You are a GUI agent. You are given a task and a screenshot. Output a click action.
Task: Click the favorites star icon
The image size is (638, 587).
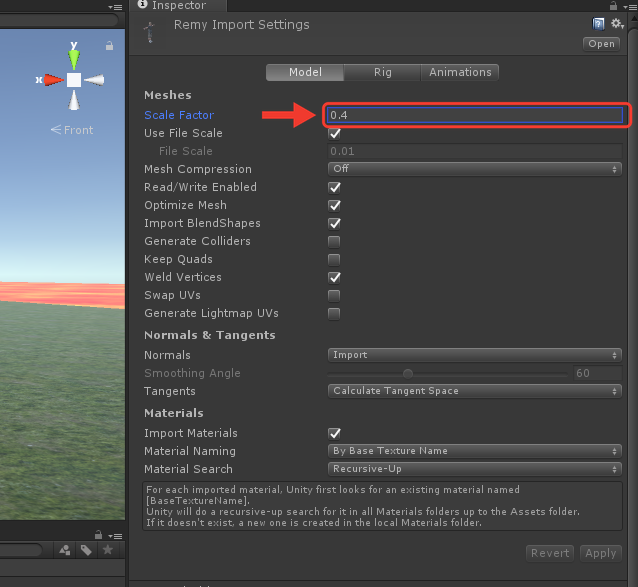pyautogui.click(x=107, y=550)
